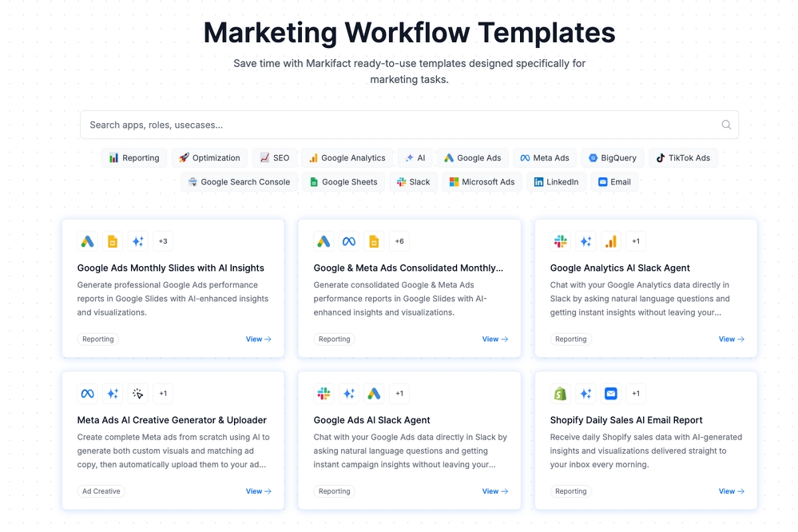Screen dimensions: 798x532
Task: Select the Google Search Console filter
Action: coord(239,182)
